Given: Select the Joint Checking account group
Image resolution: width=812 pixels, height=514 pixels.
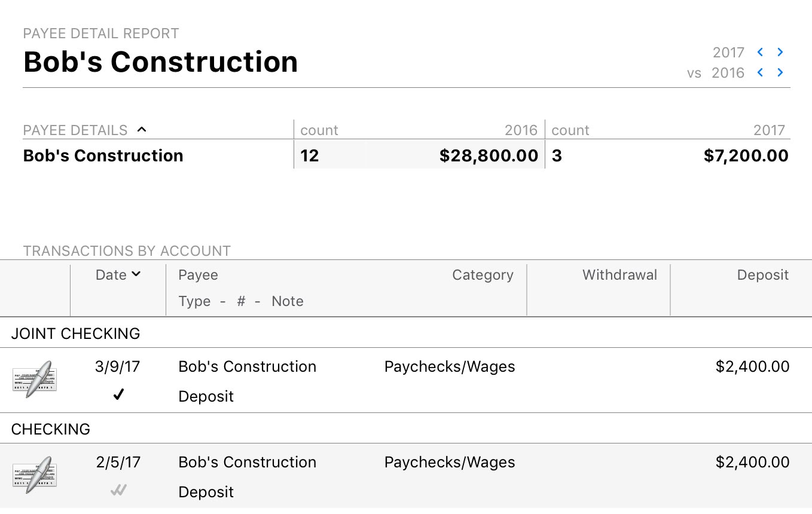Looking at the screenshot, I should pos(75,334).
